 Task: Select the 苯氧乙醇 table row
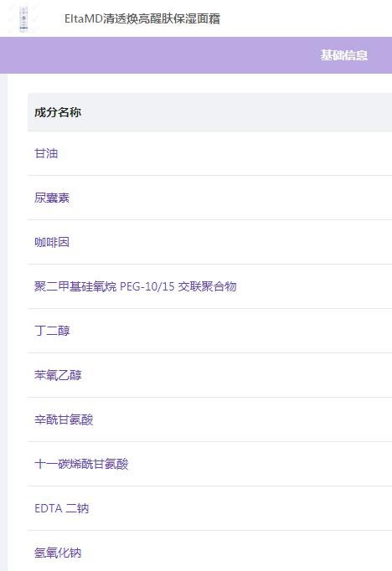210,375
